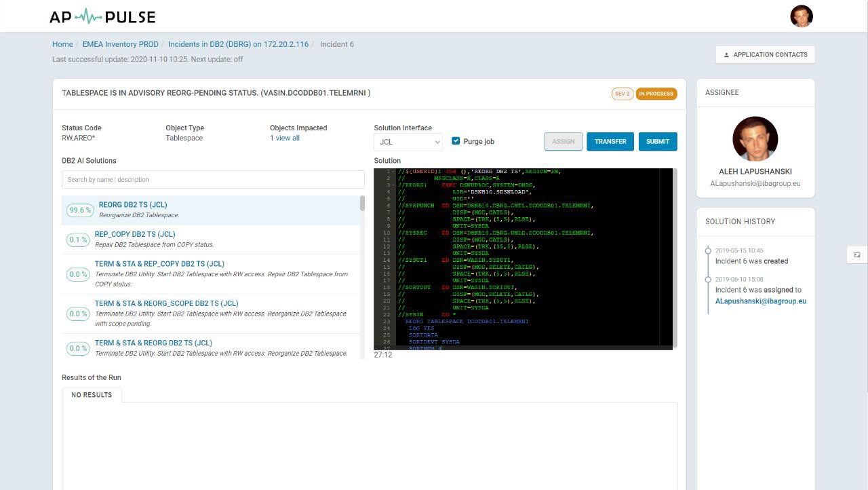Screen dimensions: 868x490
Task: Click assignee email under Aleh Lapushanski
Action: click(755, 183)
